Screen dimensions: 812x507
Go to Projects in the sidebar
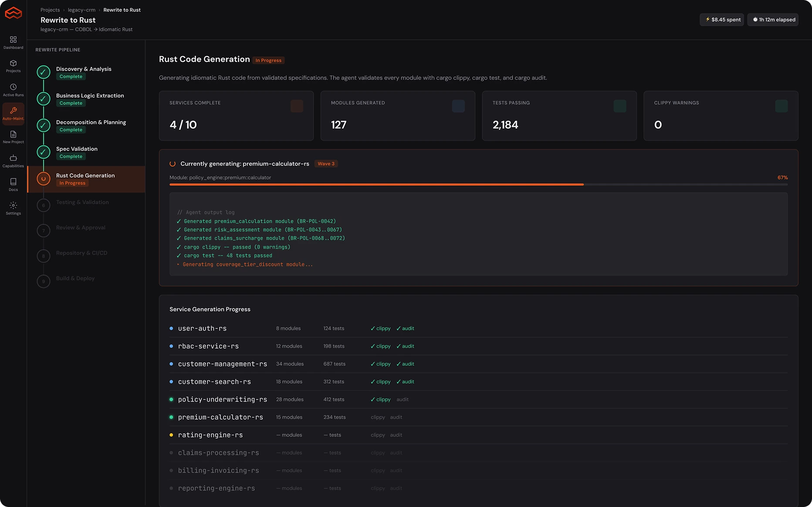pyautogui.click(x=13, y=66)
